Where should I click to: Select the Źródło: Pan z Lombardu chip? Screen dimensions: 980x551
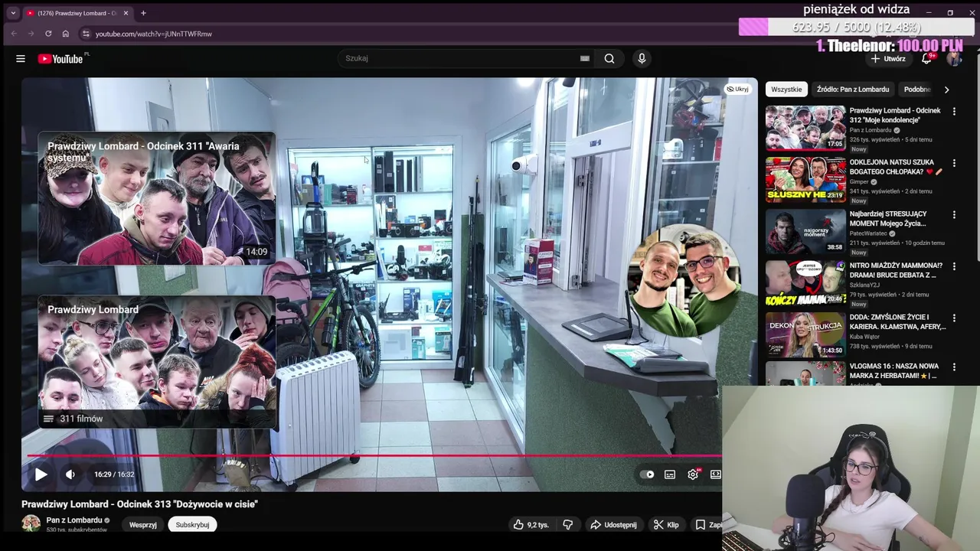[853, 90]
